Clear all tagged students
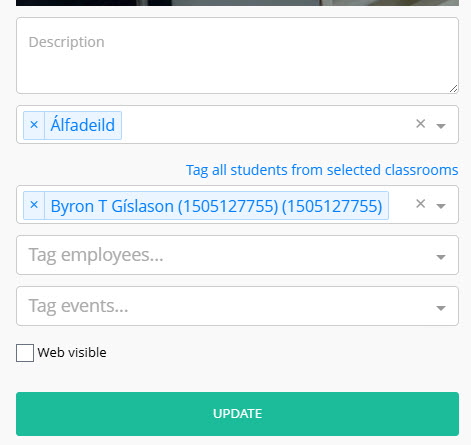Screen dimensions: 471x445 tap(421, 204)
